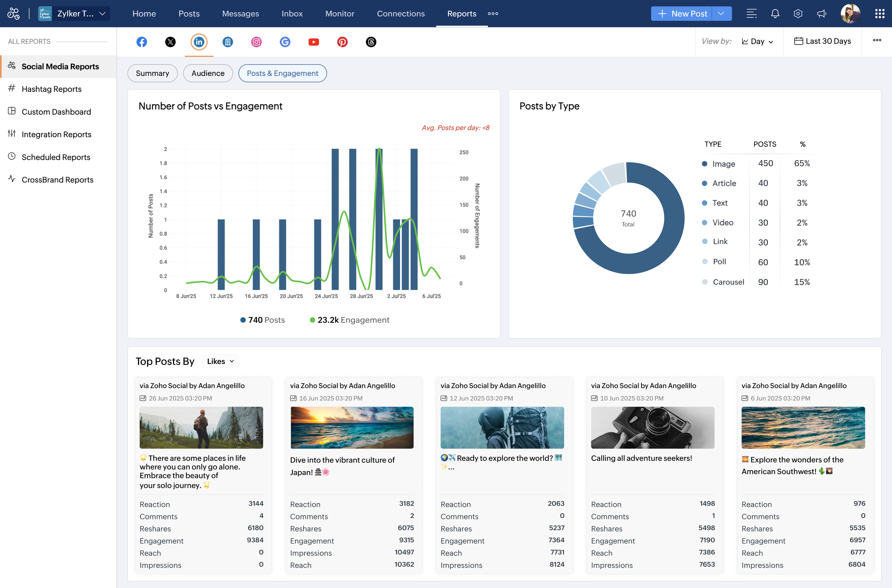The width and height of the screenshot is (892, 588).
Task: Open the solo hiker post thumbnail
Action: 201,428
